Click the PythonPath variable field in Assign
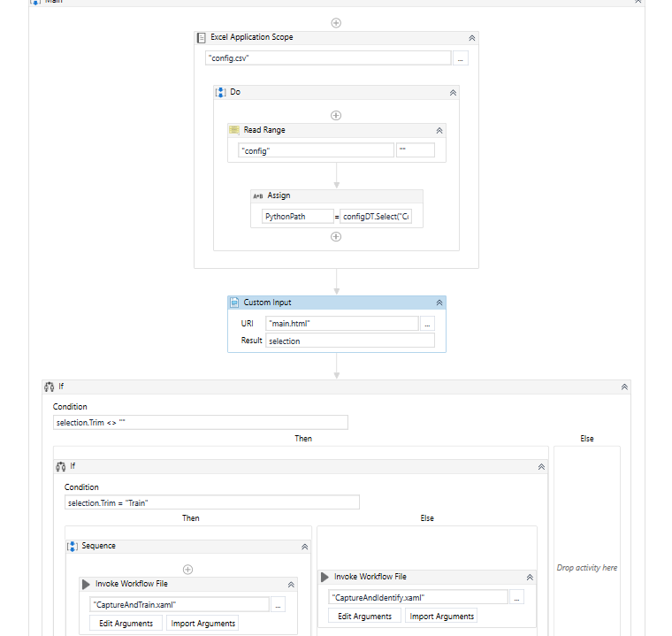This screenshot has height=636, width=672. coord(297,216)
